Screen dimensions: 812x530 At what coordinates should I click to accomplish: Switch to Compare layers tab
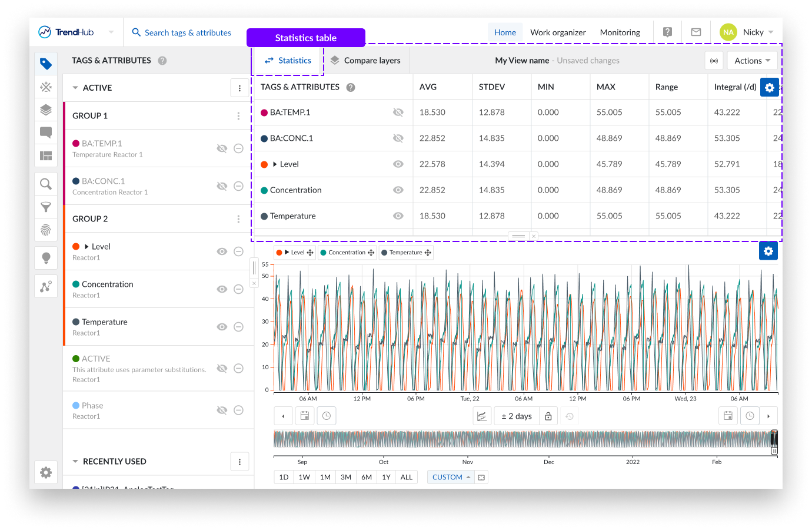pyautogui.click(x=365, y=61)
